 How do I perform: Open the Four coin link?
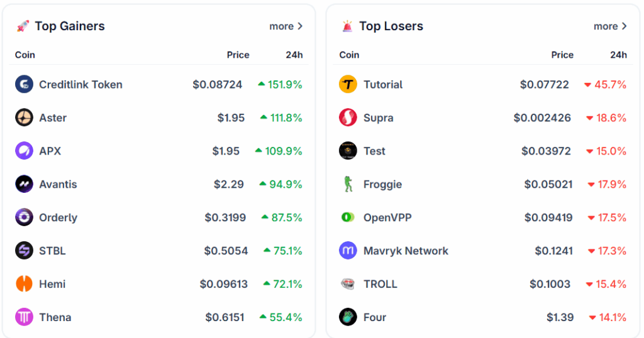(374, 317)
